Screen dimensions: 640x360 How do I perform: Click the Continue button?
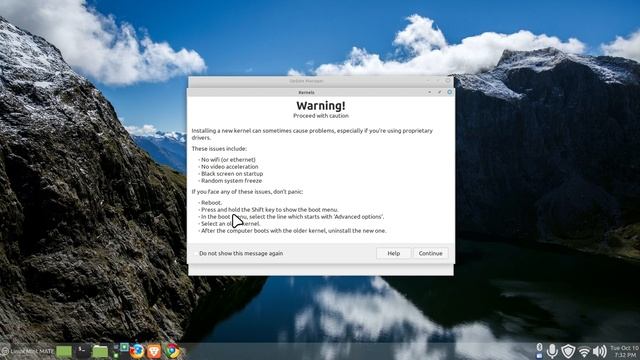[430, 253]
